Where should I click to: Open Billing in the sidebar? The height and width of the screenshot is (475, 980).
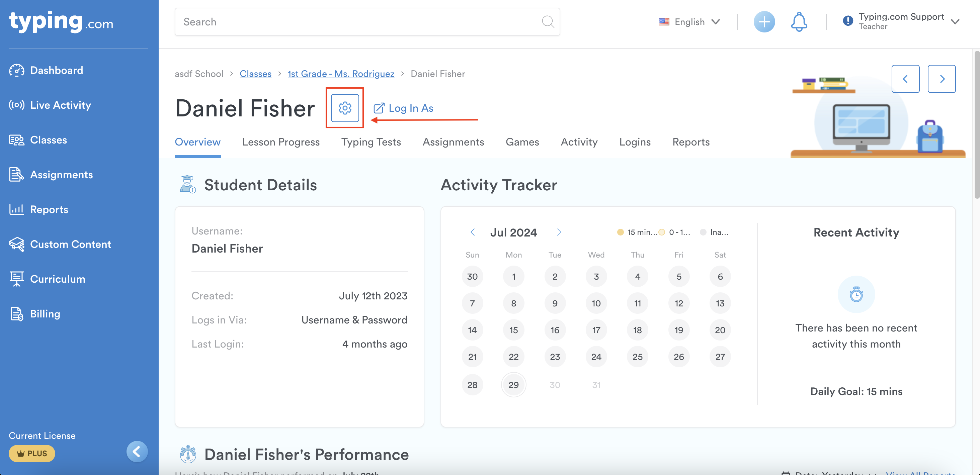(x=45, y=314)
